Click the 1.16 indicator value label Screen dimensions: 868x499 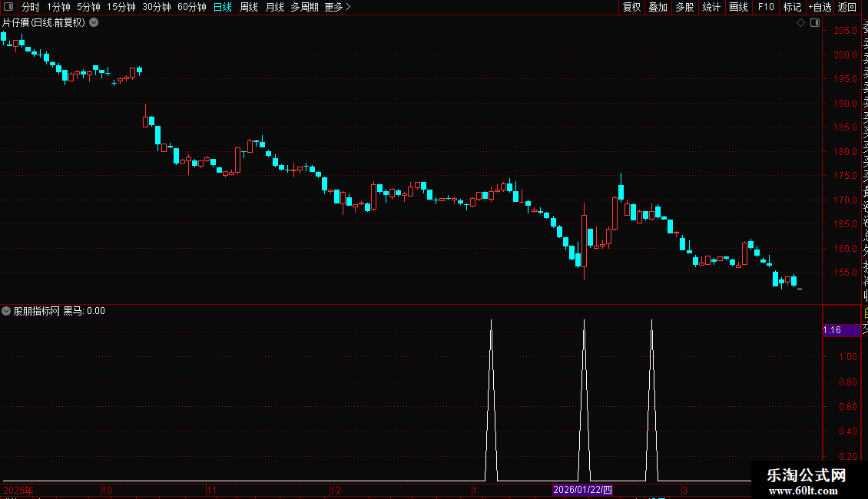tap(832, 330)
